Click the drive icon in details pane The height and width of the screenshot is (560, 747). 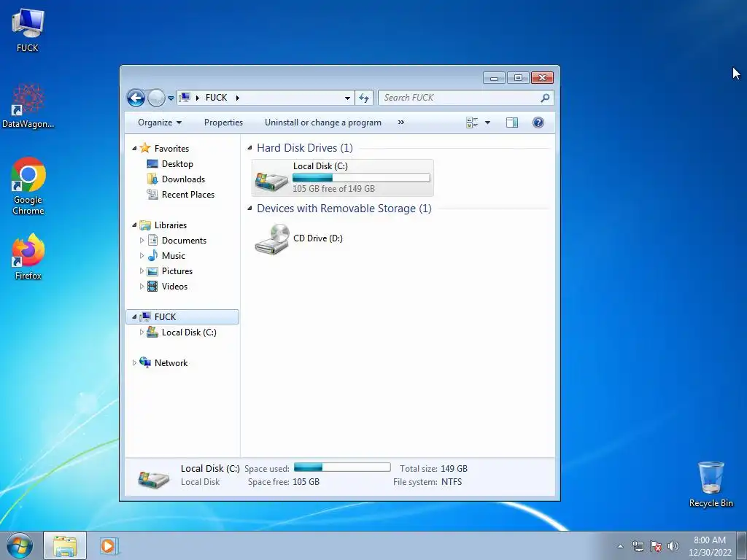[153, 478]
